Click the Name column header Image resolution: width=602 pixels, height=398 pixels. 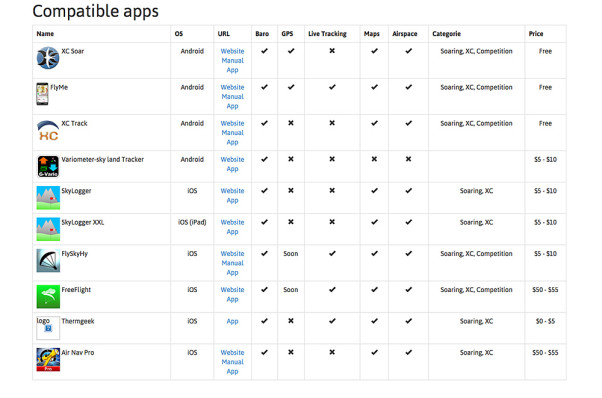point(45,34)
